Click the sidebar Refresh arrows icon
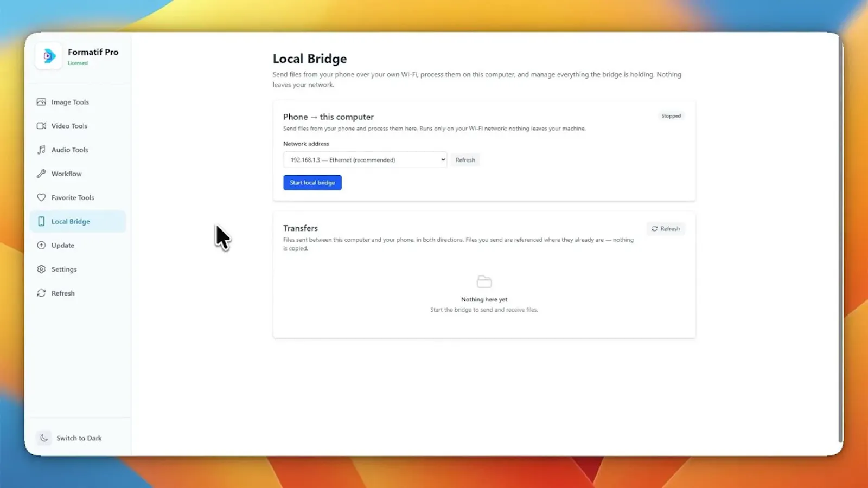 pos(41,293)
